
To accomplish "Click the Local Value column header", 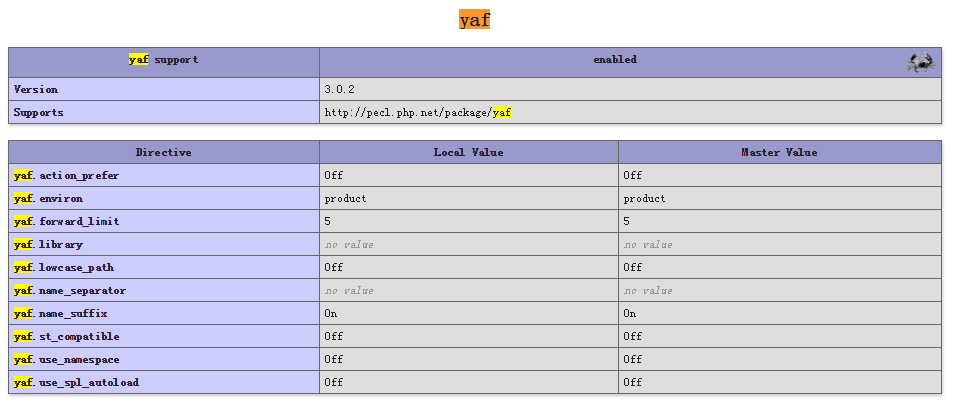I will coord(469,153).
